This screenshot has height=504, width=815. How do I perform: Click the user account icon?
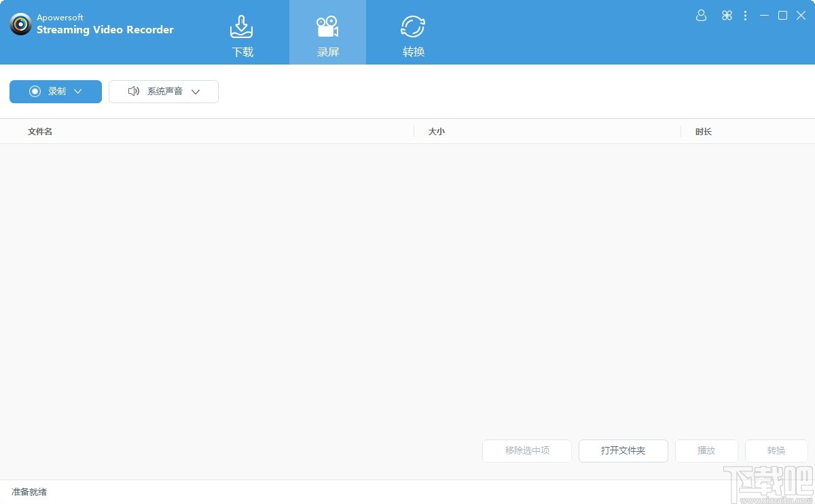pos(701,15)
